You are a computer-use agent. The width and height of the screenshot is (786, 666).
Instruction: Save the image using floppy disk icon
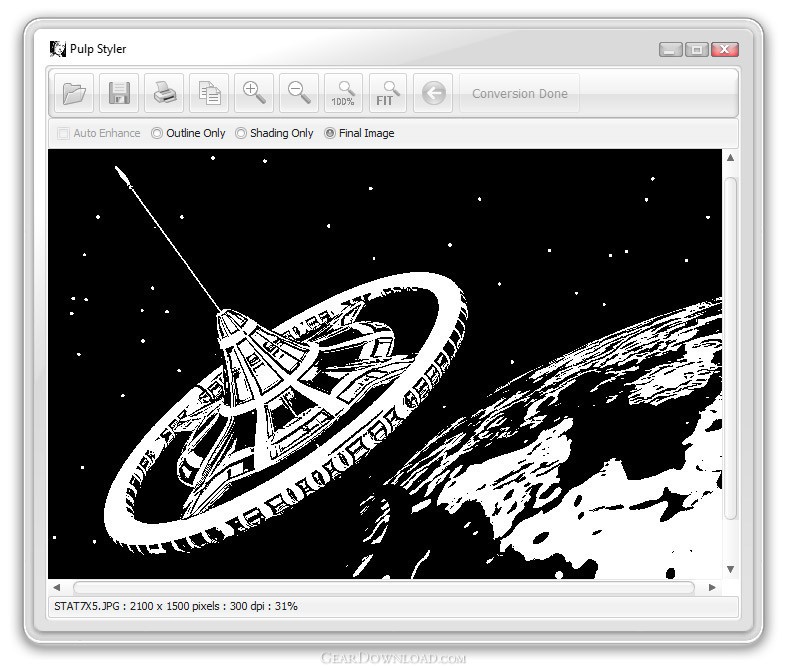(x=119, y=93)
